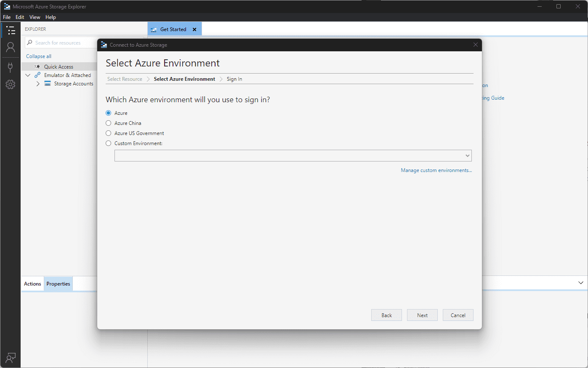This screenshot has width=588, height=368.
Task: Click the Get Started tab icon
Action: click(x=154, y=29)
